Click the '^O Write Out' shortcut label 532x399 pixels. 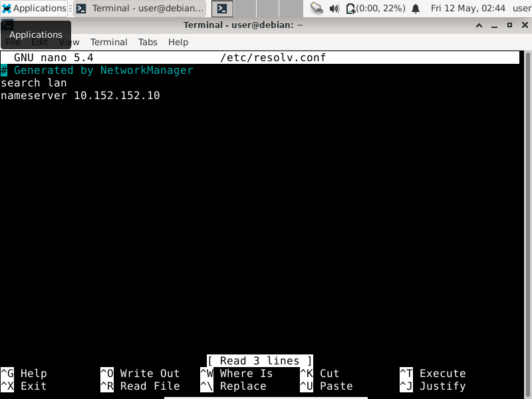[x=140, y=374]
